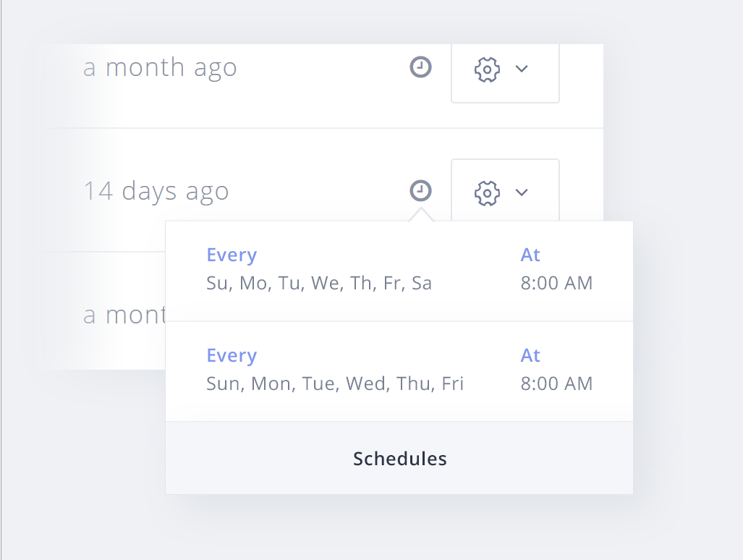This screenshot has height=560, width=743.
Task: Click the gear icon on the '14 days ago' row
Action: click(487, 192)
